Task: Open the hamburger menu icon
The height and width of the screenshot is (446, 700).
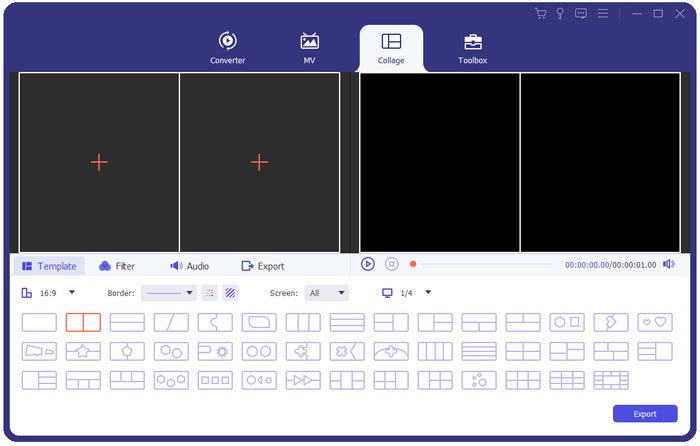Action: click(x=603, y=13)
